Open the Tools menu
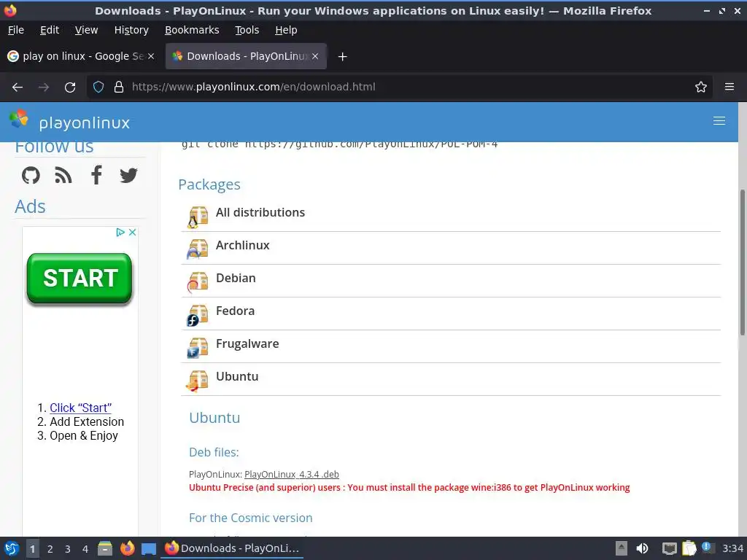The width and height of the screenshot is (747, 560). point(247,30)
